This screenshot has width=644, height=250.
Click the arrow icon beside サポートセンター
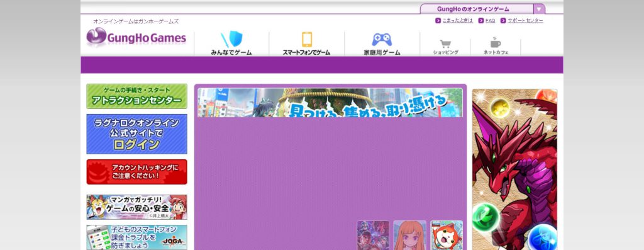point(503,21)
